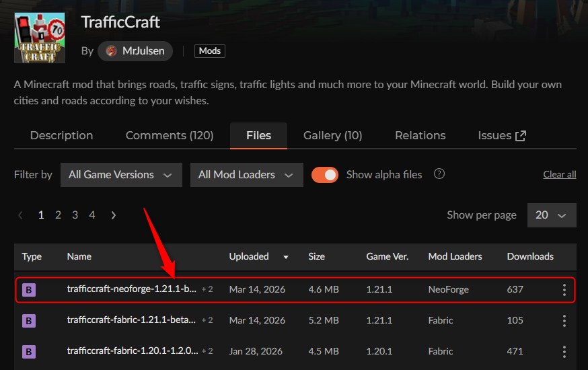Click Beta badge of trafficcraft-fabric-1.21.1 row
Image resolution: width=588 pixels, height=370 pixels.
click(x=29, y=321)
